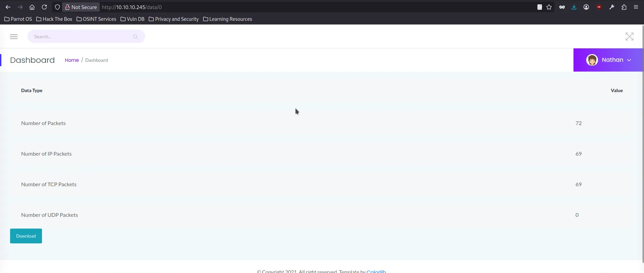The width and height of the screenshot is (644, 273).
Task: Click the Dashboard page heading
Action: pos(32,60)
